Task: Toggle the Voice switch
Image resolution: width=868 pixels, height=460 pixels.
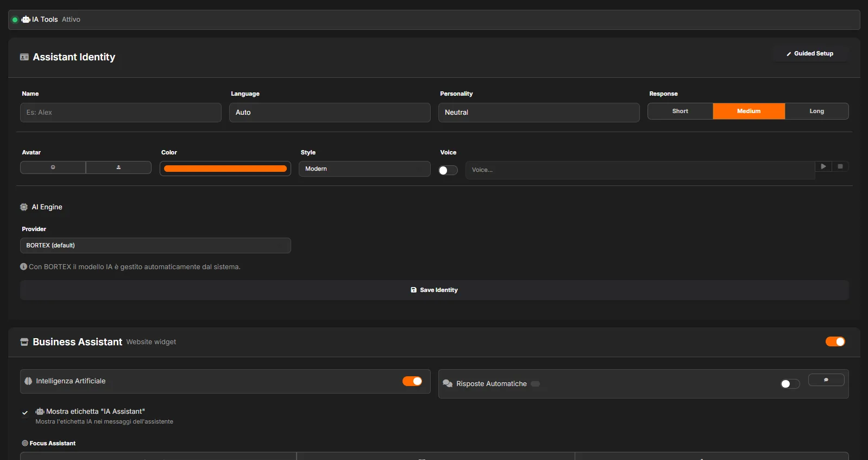Action: pyautogui.click(x=448, y=170)
